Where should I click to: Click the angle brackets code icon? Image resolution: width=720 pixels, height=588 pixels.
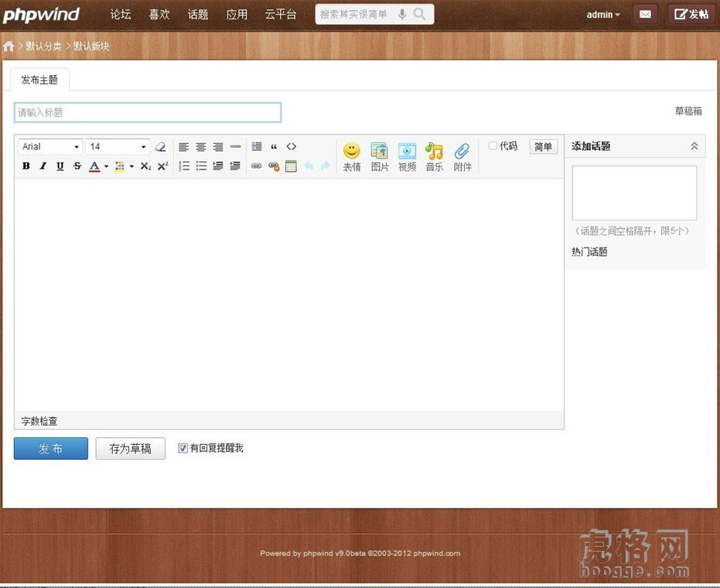point(291,146)
